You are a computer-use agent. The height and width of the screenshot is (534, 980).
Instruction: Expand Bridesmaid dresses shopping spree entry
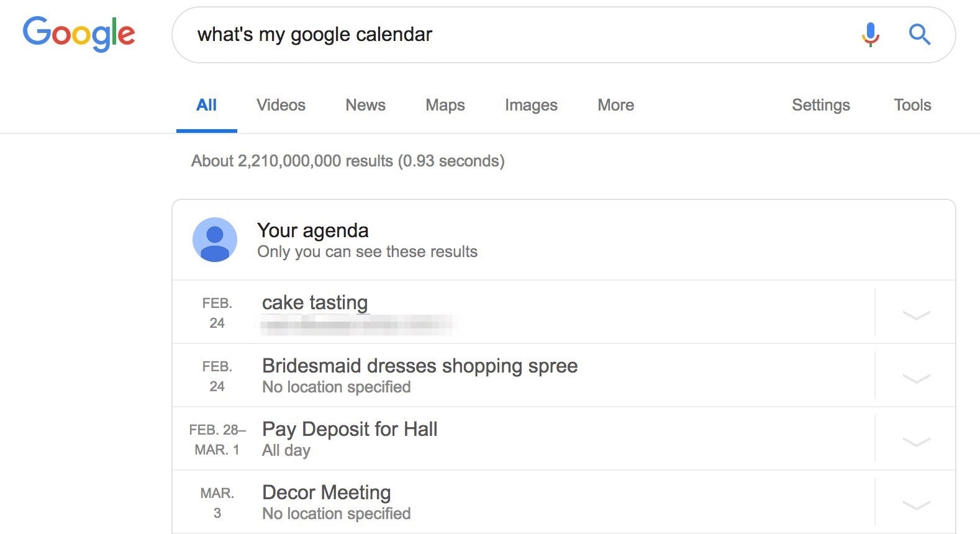(x=916, y=378)
